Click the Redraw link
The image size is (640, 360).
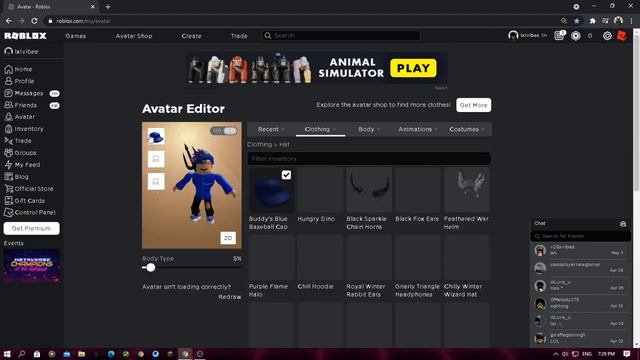tap(230, 297)
